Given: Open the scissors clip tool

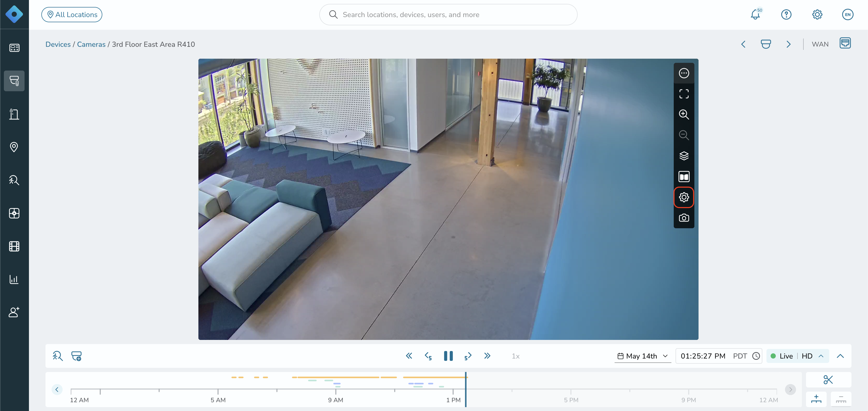Looking at the screenshot, I should point(828,380).
